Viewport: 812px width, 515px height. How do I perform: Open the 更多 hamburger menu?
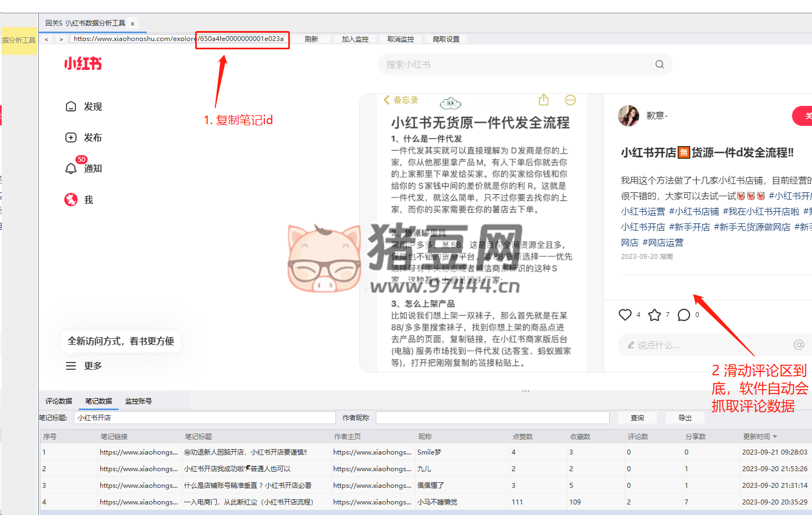(x=71, y=366)
